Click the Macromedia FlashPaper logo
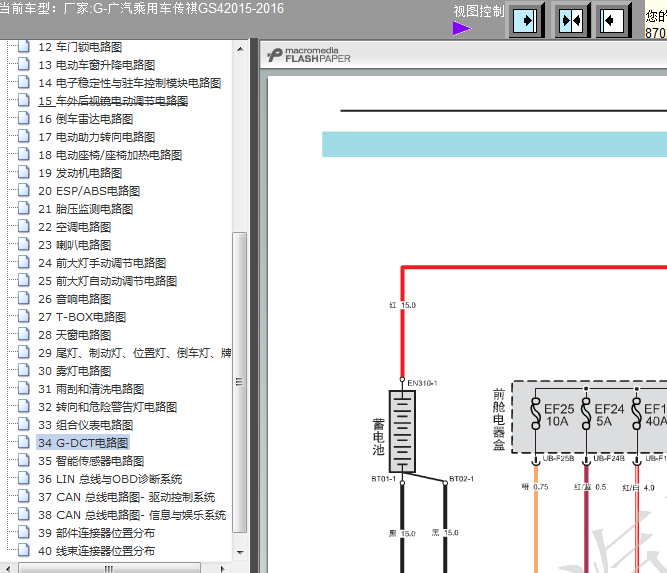This screenshot has width=667, height=573. point(309,55)
